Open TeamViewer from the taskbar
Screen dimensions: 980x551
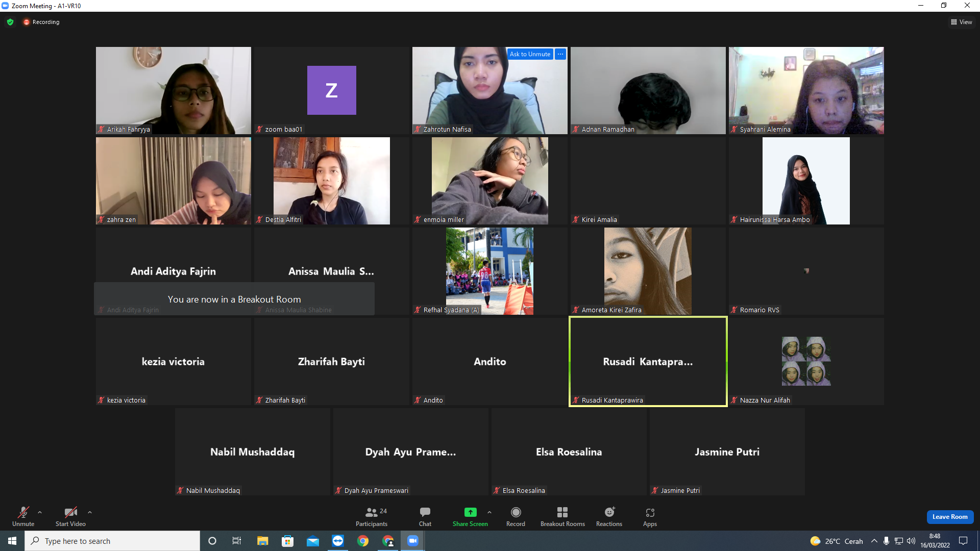point(338,541)
